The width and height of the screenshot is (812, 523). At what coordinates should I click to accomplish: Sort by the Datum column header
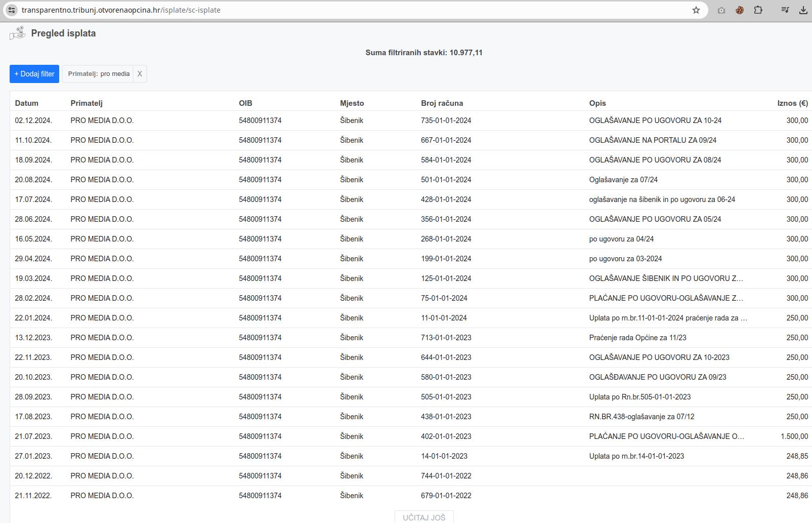pyautogui.click(x=27, y=103)
